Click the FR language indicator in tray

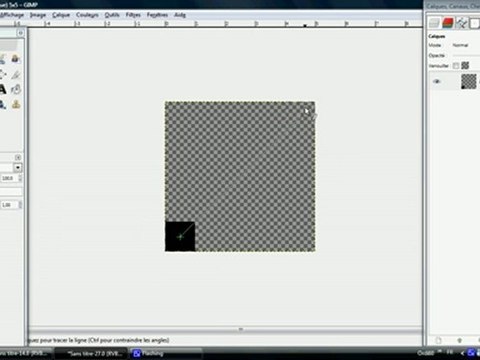(450, 352)
